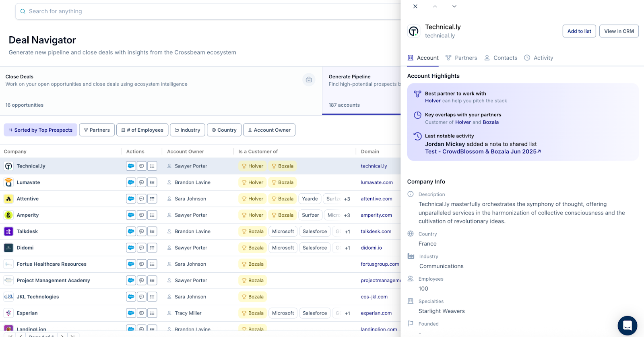Open Test - CrowdBlossom & Bozala shared list link
Screen dimensions: 644x337
click(483, 151)
